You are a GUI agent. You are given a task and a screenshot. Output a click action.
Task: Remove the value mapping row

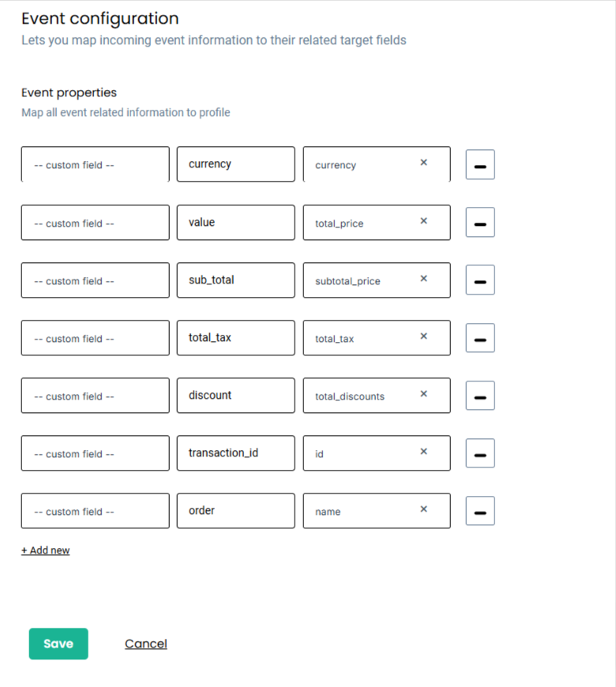pos(479,222)
